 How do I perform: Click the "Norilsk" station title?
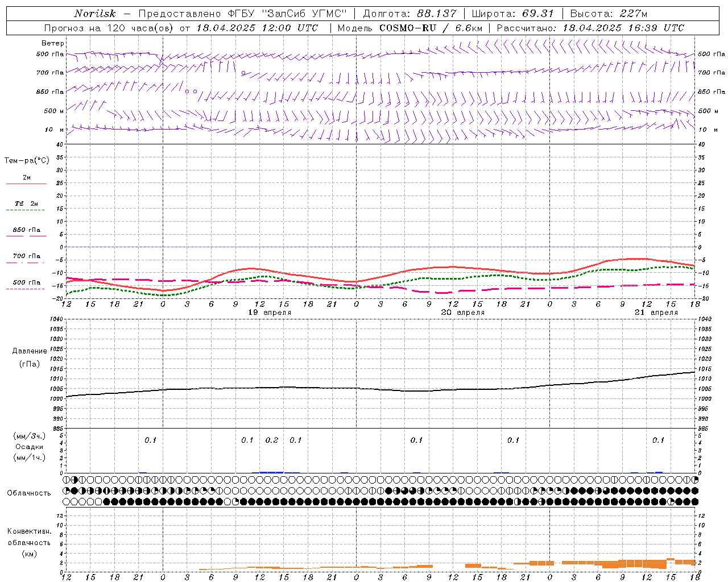click(95, 14)
